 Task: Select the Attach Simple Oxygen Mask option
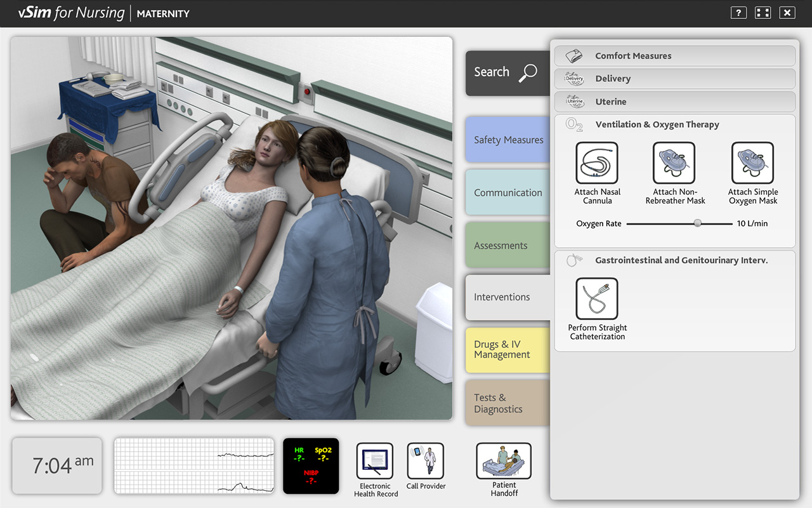[x=752, y=163]
